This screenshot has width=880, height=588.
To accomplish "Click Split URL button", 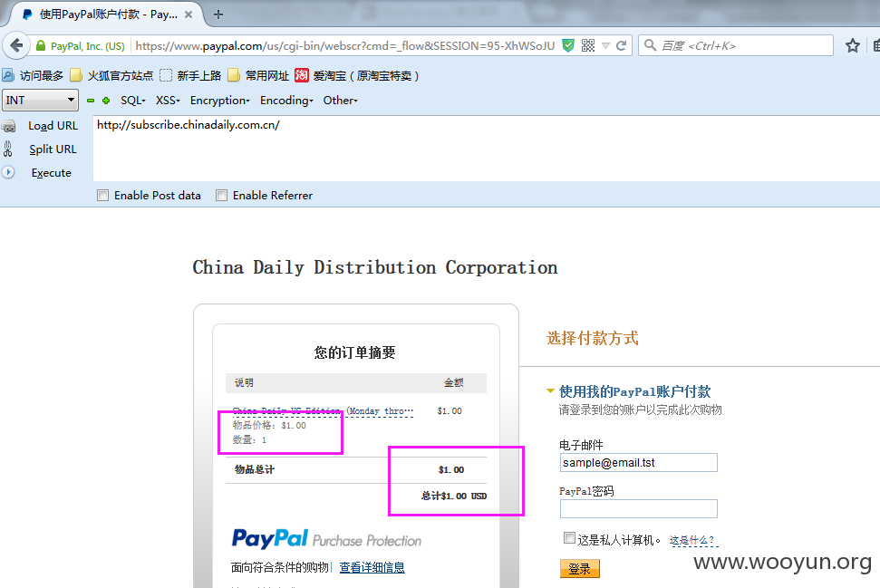I will click(53, 149).
